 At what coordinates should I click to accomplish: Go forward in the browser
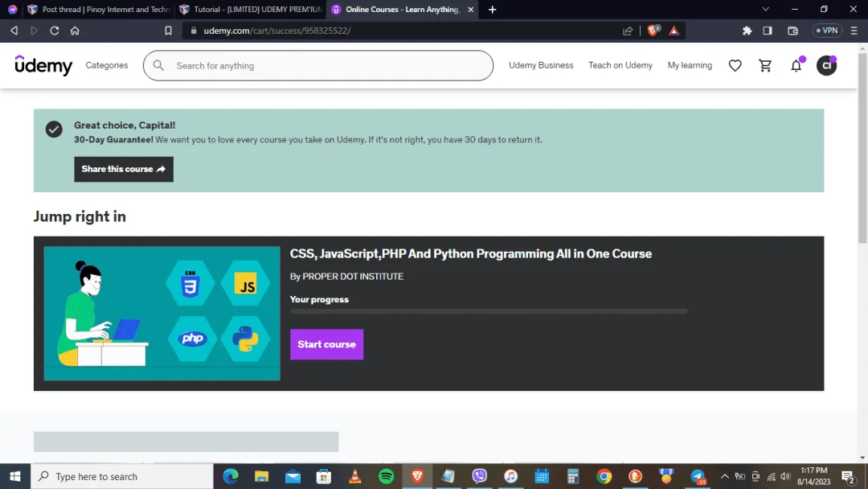tap(35, 31)
